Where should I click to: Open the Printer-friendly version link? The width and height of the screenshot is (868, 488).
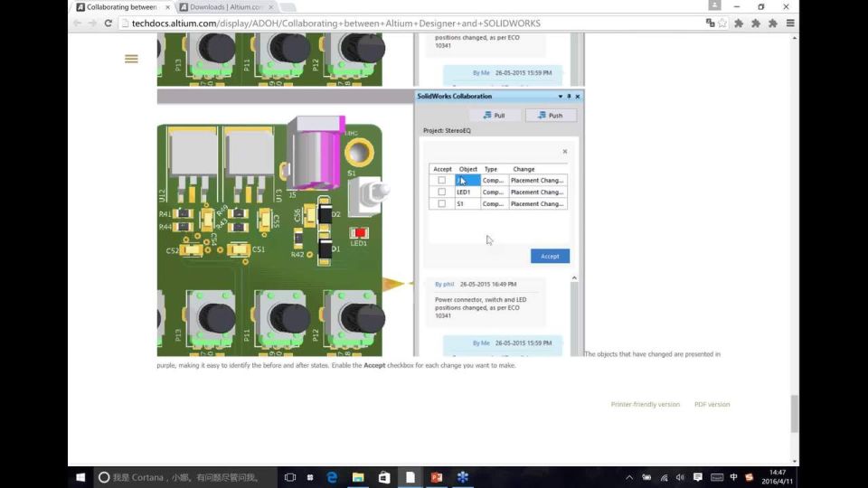[x=645, y=405]
